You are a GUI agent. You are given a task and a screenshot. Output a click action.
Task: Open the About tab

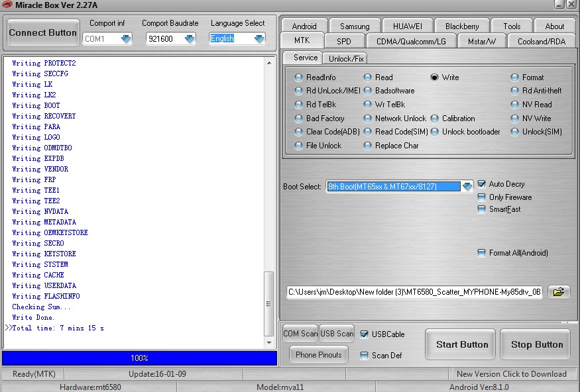554,26
